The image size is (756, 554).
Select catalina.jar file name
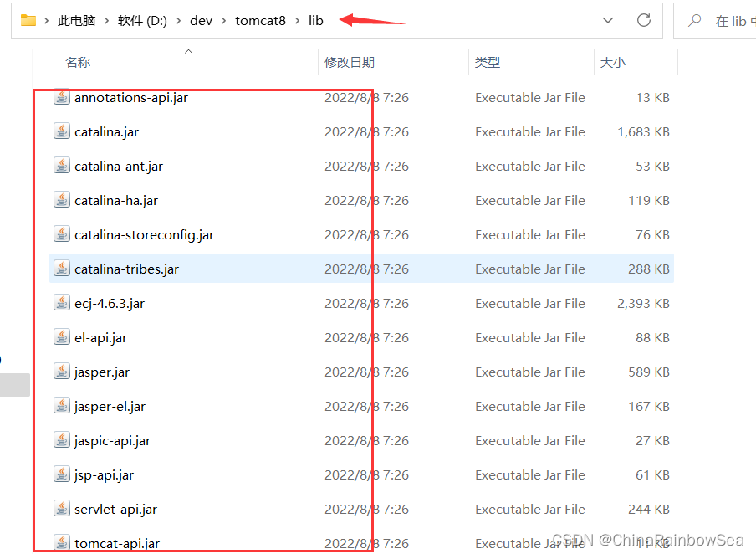pyautogui.click(x=106, y=131)
